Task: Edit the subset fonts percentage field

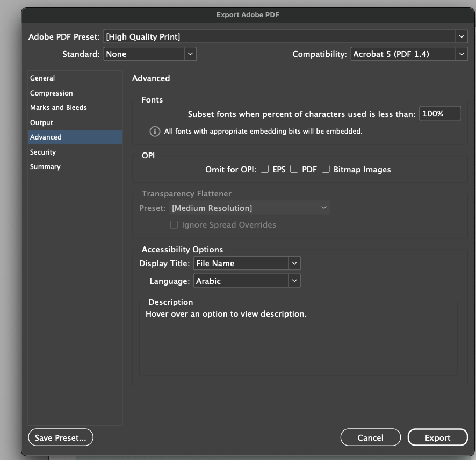Action: (440, 113)
